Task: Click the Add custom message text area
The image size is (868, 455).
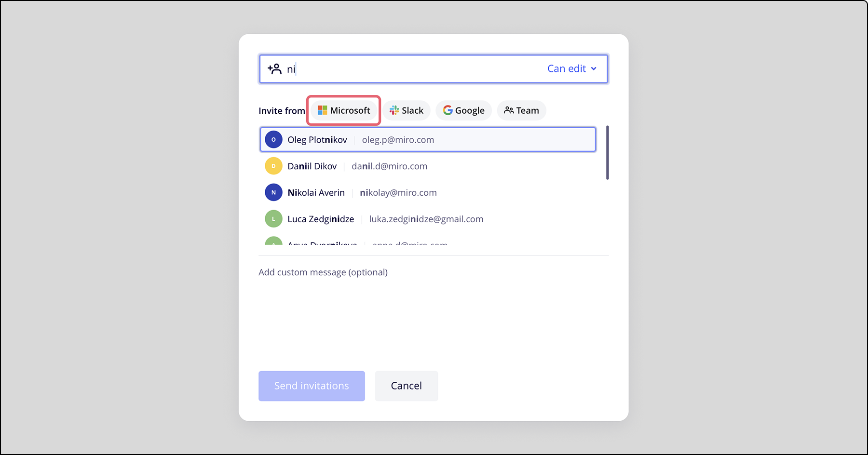Action: pyautogui.click(x=433, y=308)
